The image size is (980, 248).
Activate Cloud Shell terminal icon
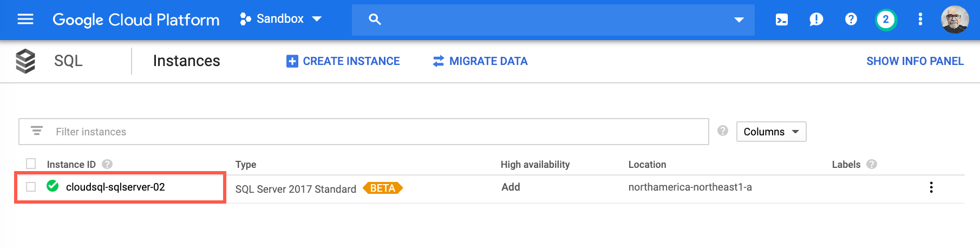coord(781,19)
